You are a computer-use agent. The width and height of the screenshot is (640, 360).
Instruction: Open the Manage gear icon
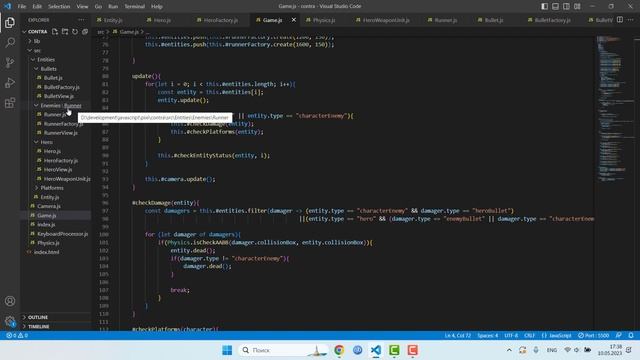pyautogui.click(x=10, y=321)
